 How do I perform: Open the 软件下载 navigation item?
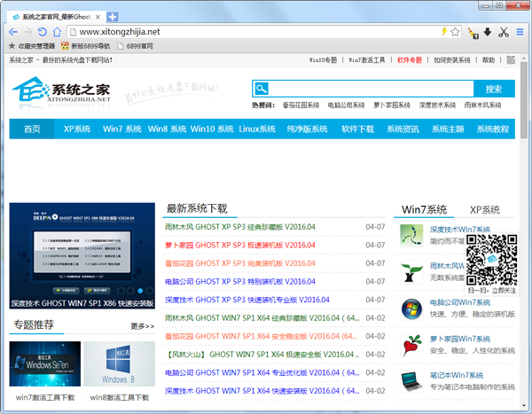click(x=357, y=129)
